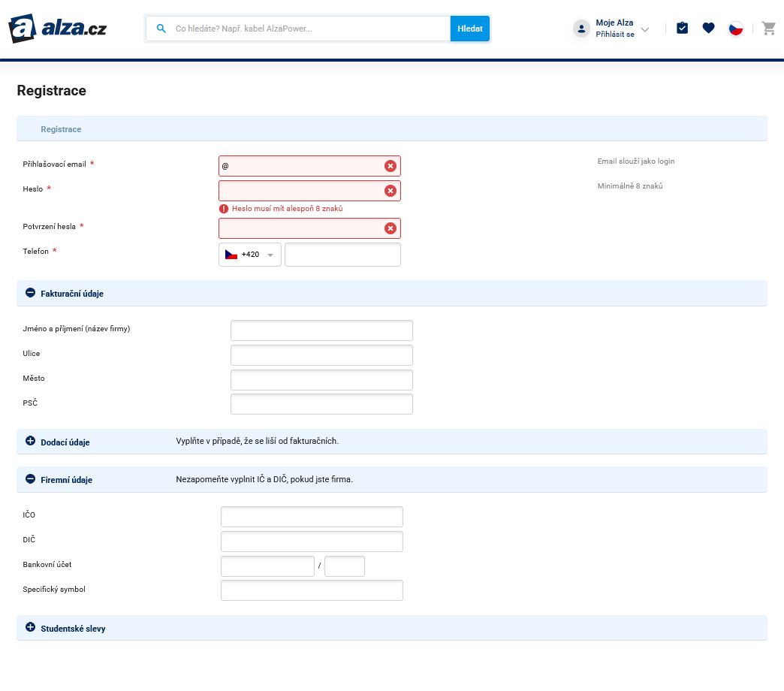
Task: Select the search magnifier icon
Action: click(x=161, y=29)
